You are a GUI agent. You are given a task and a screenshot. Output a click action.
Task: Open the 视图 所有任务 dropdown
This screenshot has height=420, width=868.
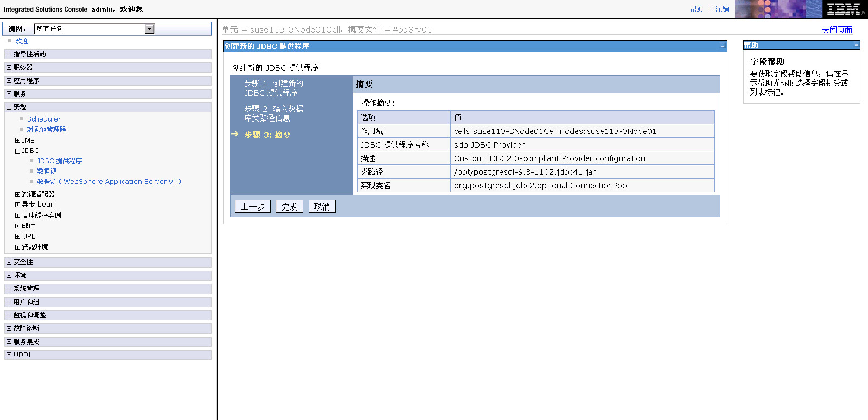(94, 29)
